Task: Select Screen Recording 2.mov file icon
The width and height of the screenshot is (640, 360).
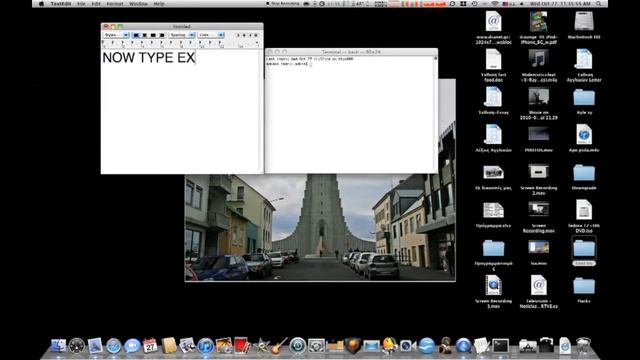Action: pyautogui.click(x=539, y=171)
